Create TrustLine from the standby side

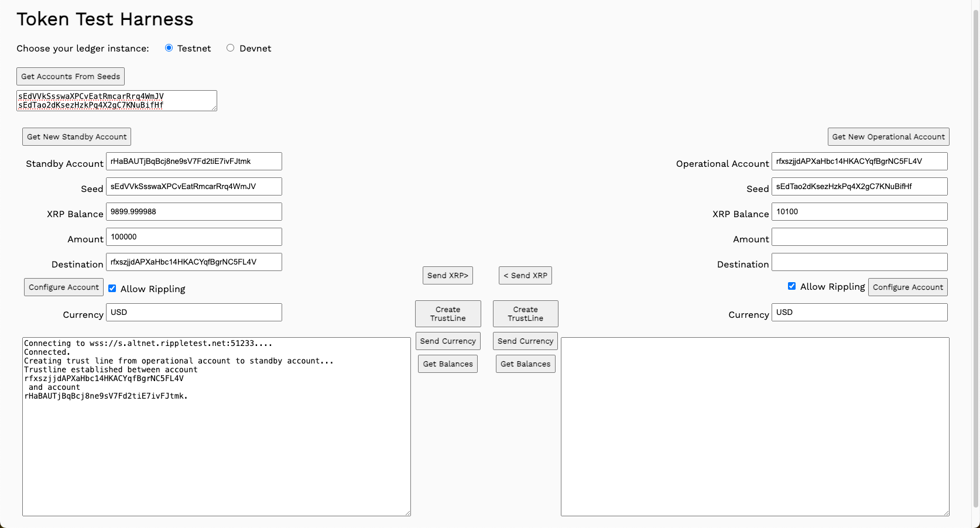tap(448, 314)
